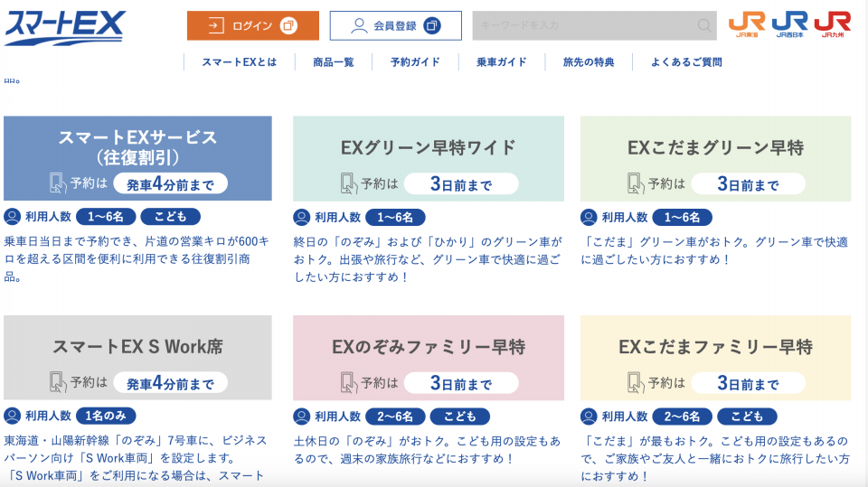Open the EXこだまグリーン早特 card

[x=716, y=158]
